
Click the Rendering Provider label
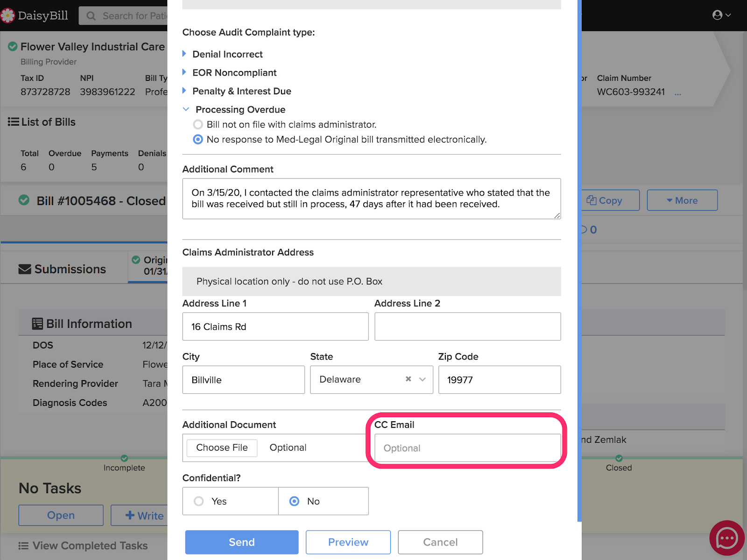[x=75, y=383]
